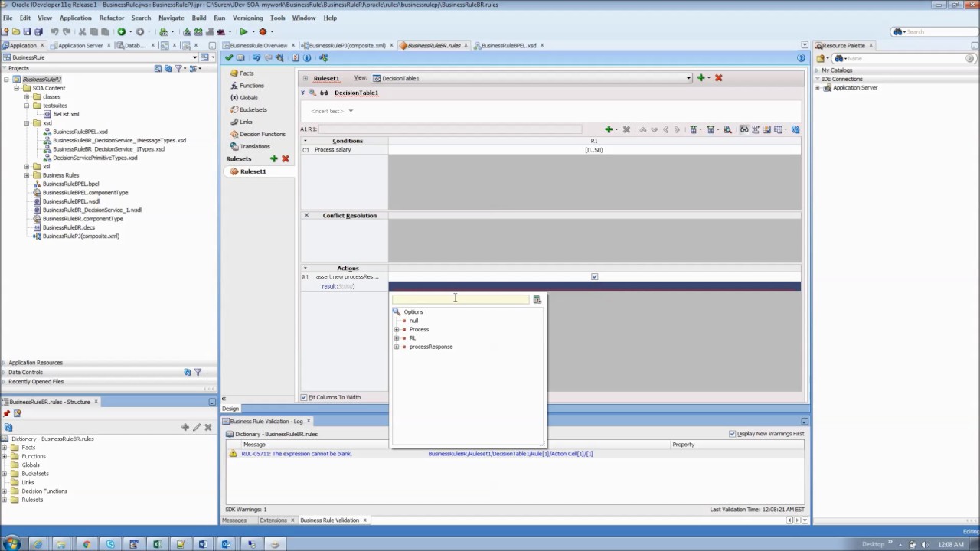The width and height of the screenshot is (980, 551).
Task: Expand the Ruleset1 header plus toggle
Action: (x=305, y=78)
